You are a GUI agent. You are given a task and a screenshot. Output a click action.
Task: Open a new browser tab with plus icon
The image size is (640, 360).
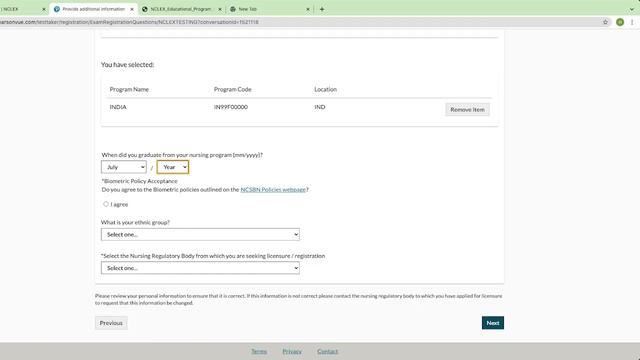[x=322, y=9]
